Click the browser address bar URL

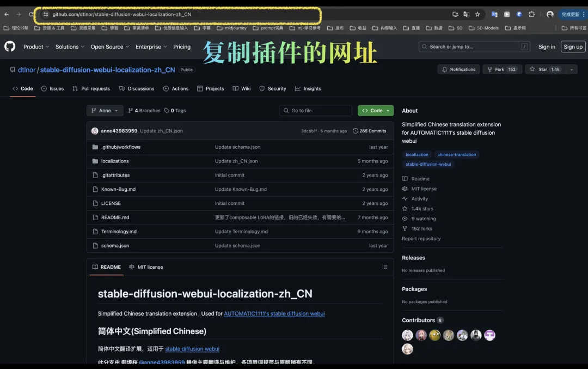tap(122, 14)
